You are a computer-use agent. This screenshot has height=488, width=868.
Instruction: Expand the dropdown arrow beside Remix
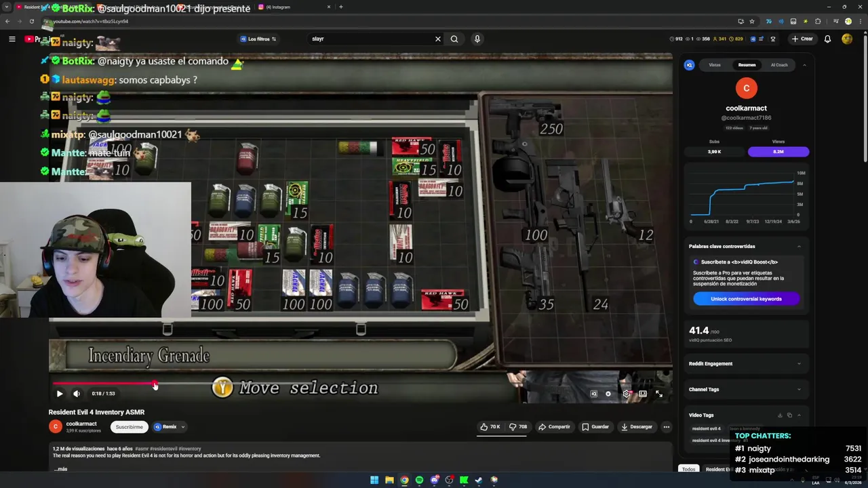[182, 427]
